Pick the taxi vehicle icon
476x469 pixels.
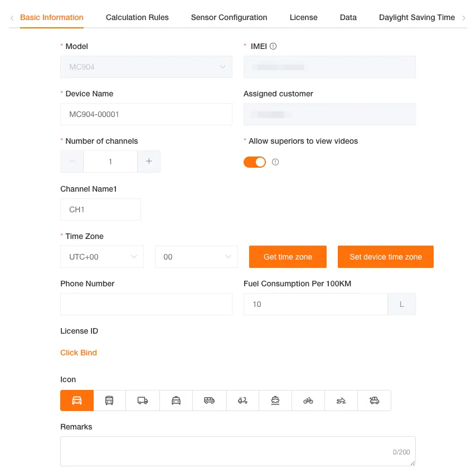pos(176,400)
